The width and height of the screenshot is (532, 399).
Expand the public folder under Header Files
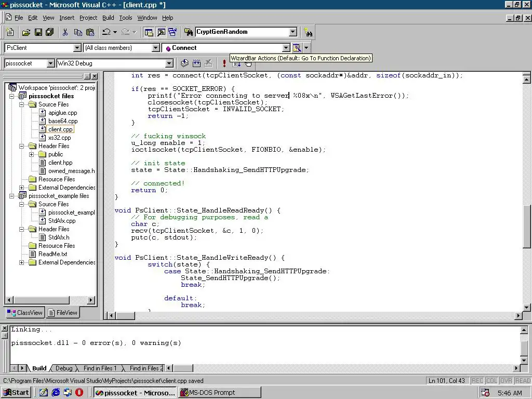pyautogui.click(x=32, y=154)
